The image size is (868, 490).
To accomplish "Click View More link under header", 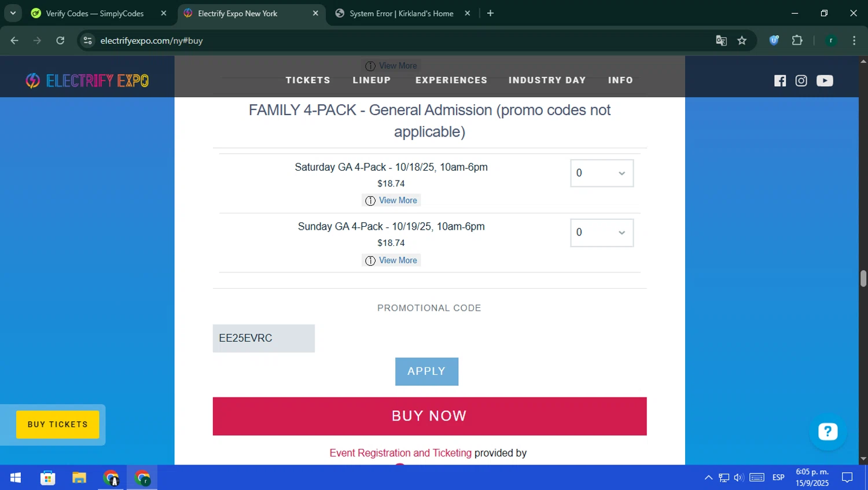I will [x=392, y=66].
